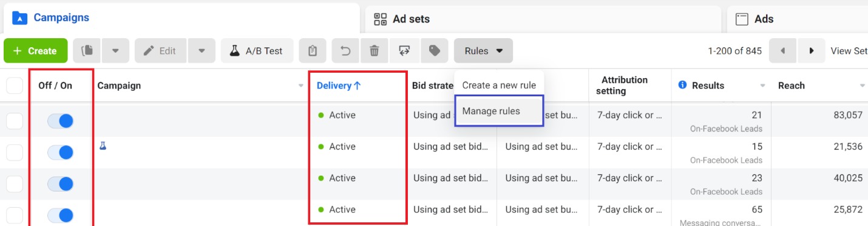Click the undo arrow icon
The width and height of the screenshot is (868, 226).
click(x=345, y=51)
